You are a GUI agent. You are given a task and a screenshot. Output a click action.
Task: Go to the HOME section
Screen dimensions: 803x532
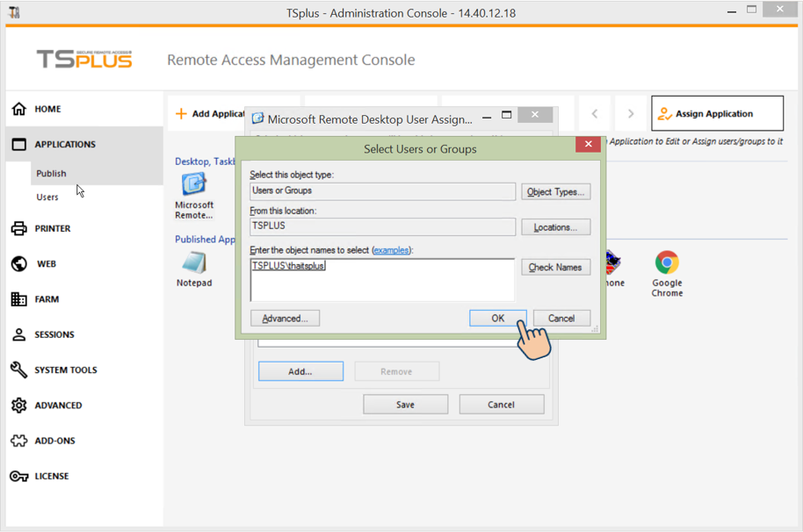click(47, 109)
